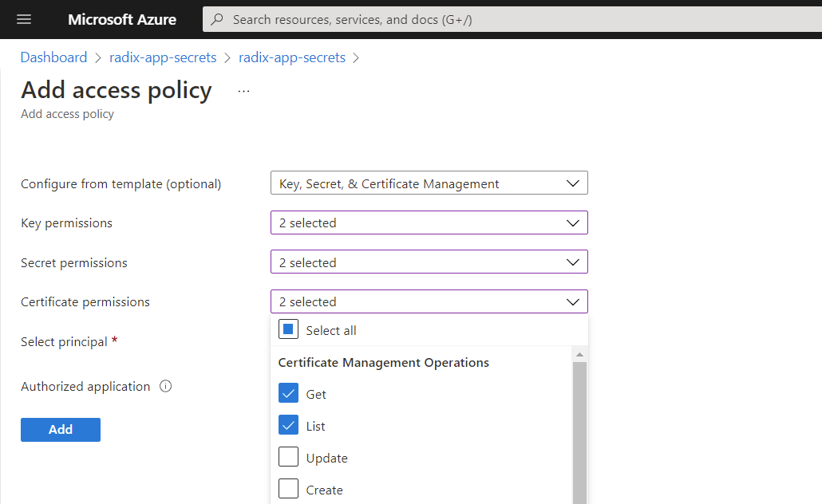Enable the Create certificate permission
This screenshot has height=504, width=822.
[x=288, y=489]
